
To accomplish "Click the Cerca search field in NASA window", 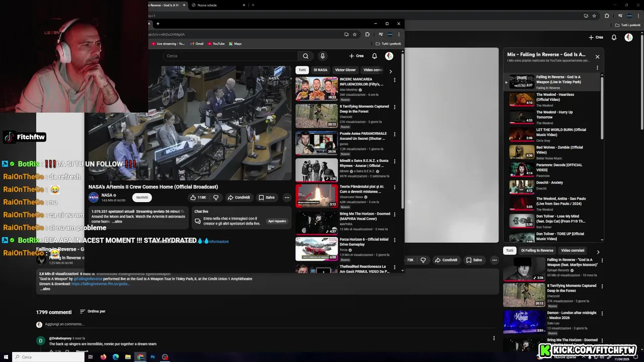I will coord(230,56).
